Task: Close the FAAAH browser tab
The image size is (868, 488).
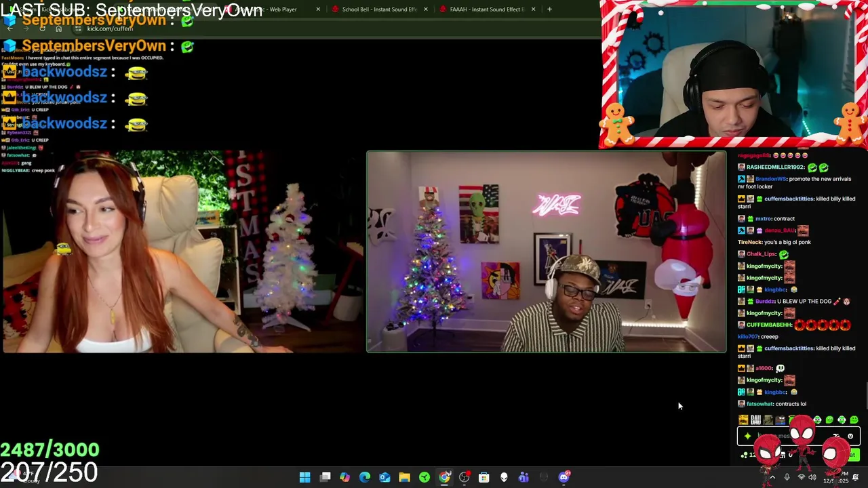Action: click(x=533, y=9)
